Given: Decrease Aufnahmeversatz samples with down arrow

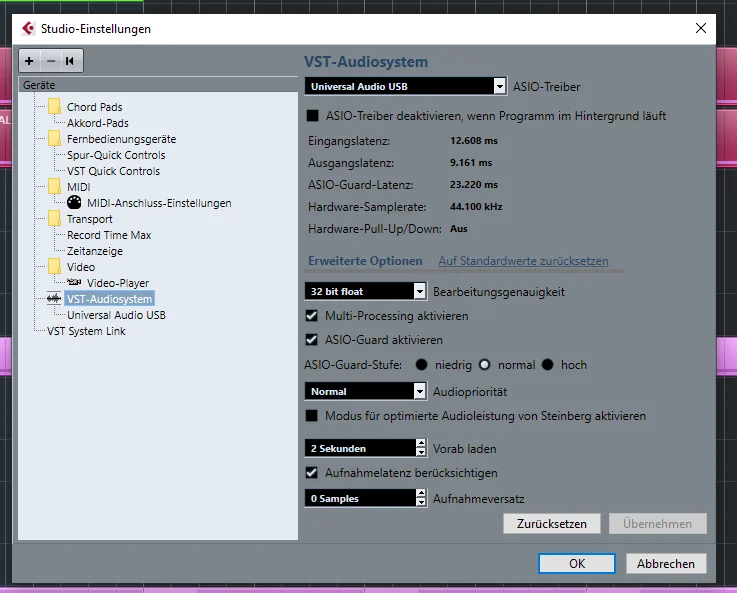Looking at the screenshot, I should coord(421,502).
